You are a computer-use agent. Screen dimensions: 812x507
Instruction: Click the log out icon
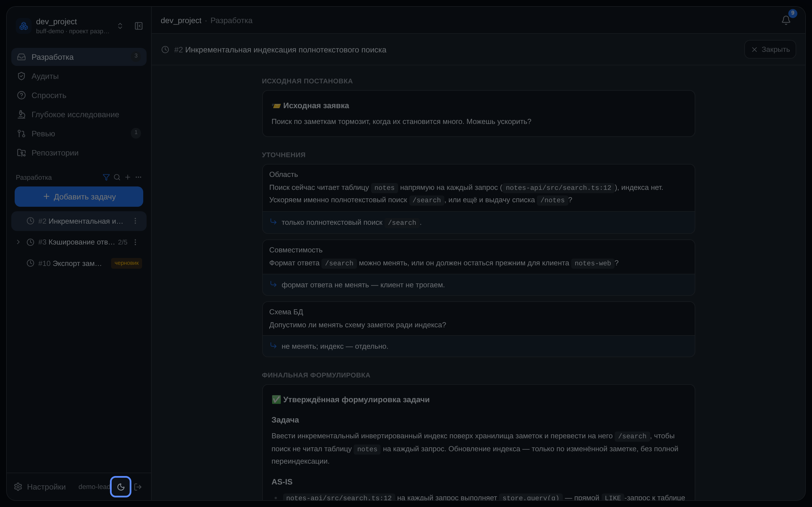pyautogui.click(x=138, y=486)
